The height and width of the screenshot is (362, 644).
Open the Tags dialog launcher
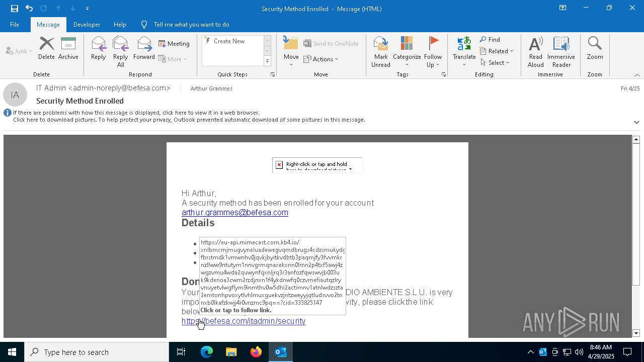[444, 74]
